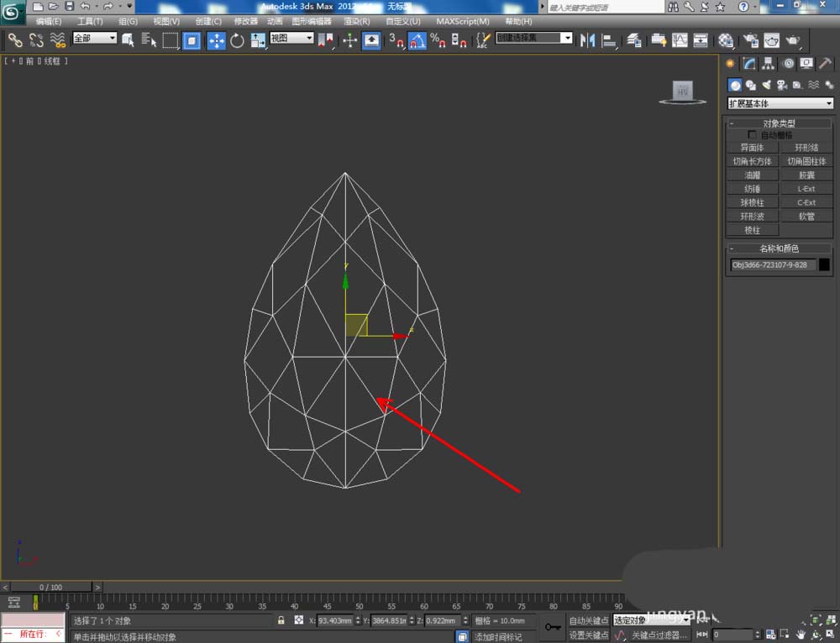Open the 修改器 menu
This screenshot has width=840, height=643.
click(245, 21)
